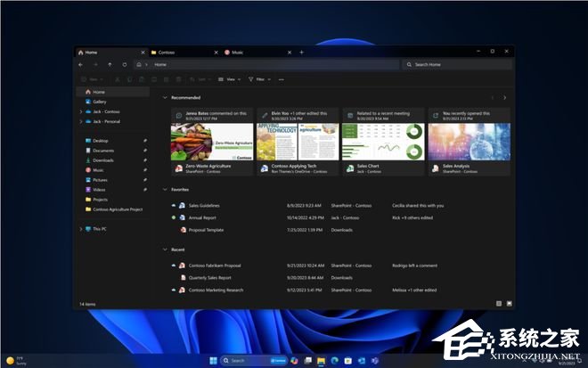Screen dimensions: 588x368
Task: Unpin Desktop using its pin icon
Action: click(144, 141)
